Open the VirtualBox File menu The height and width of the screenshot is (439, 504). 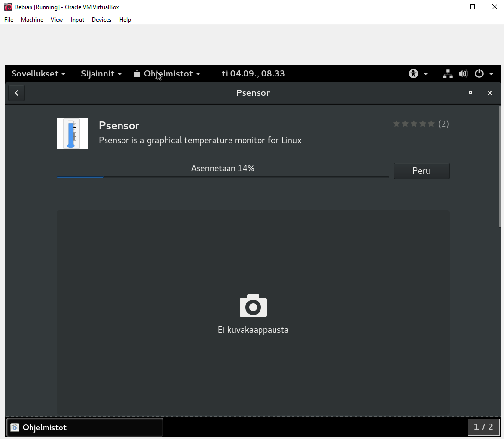(x=9, y=20)
